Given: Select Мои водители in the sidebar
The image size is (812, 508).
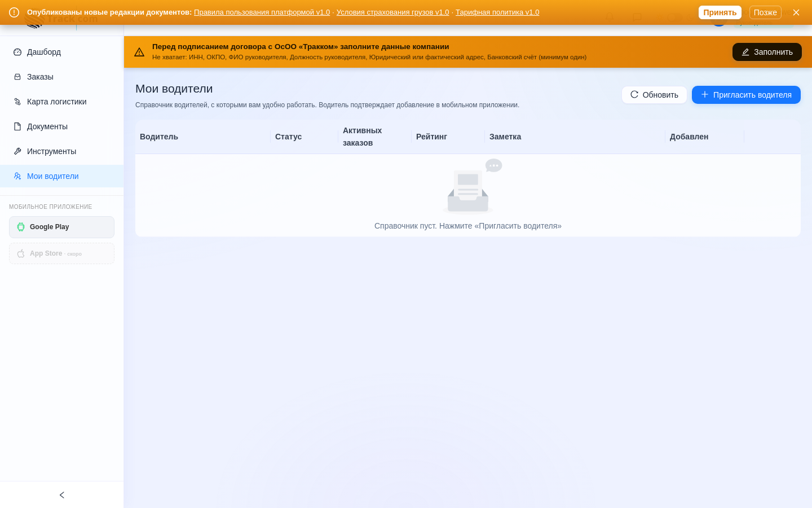Looking at the screenshot, I should click(62, 176).
